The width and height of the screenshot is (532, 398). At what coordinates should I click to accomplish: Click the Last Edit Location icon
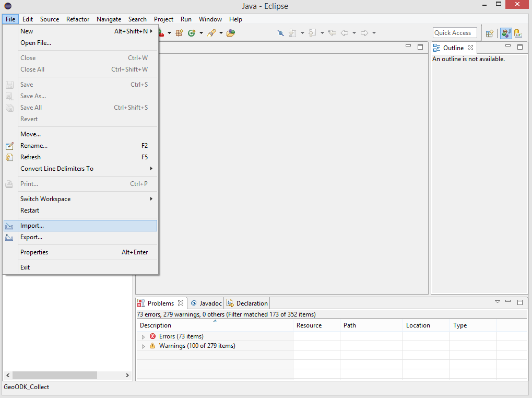(x=332, y=33)
